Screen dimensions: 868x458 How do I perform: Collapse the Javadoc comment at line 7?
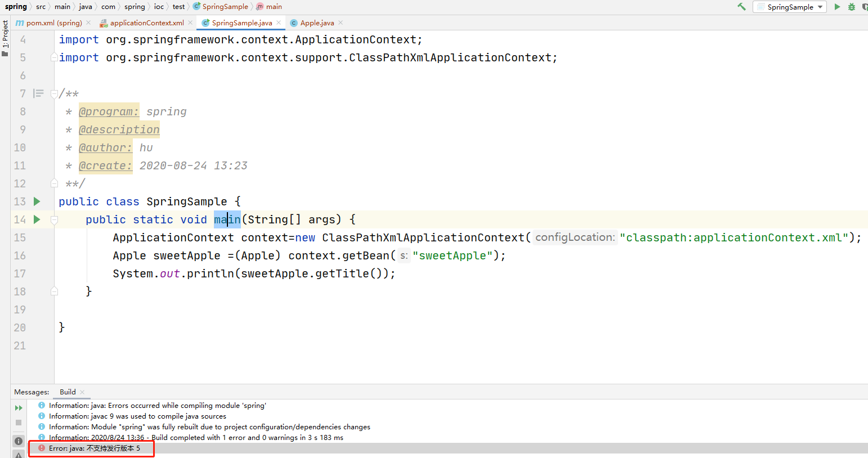(x=54, y=93)
